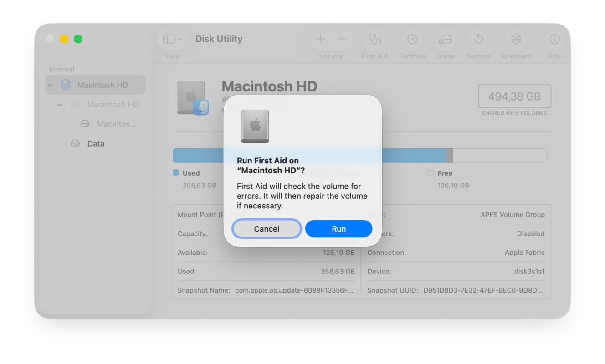Open the View options dropdown
This screenshot has width=605, height=364.
[x=172, y=39]
